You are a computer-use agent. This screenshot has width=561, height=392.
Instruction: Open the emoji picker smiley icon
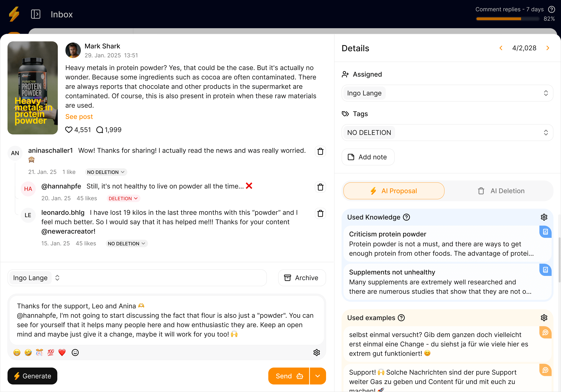(75, 352)
